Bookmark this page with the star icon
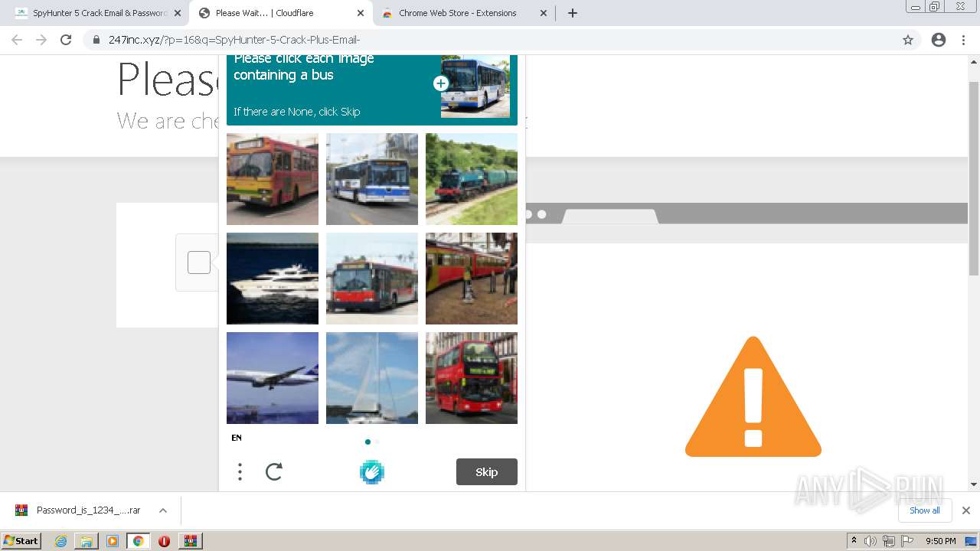The width and height of the screenshot is (980, 551). pos(908,40)
